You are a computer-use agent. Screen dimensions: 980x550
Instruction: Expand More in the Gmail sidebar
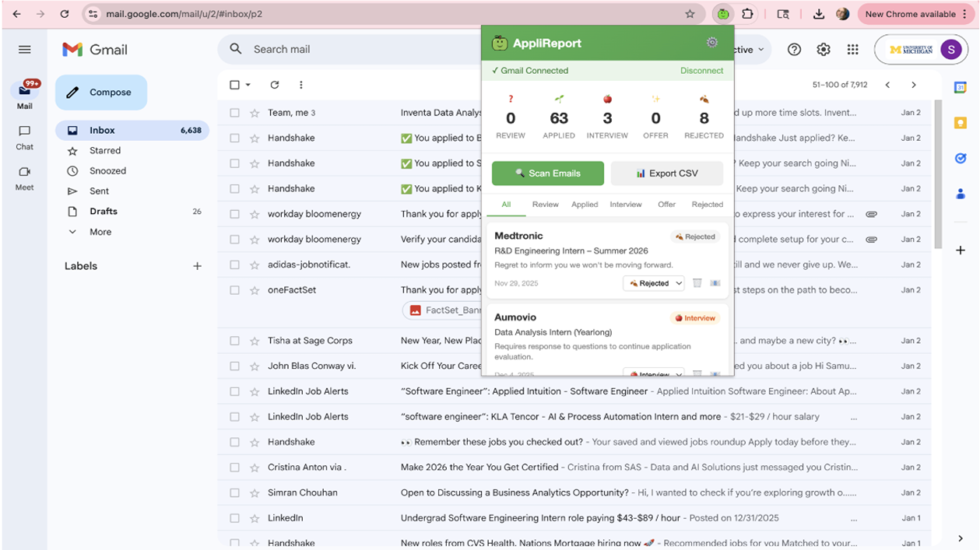[x=100, y=232]
